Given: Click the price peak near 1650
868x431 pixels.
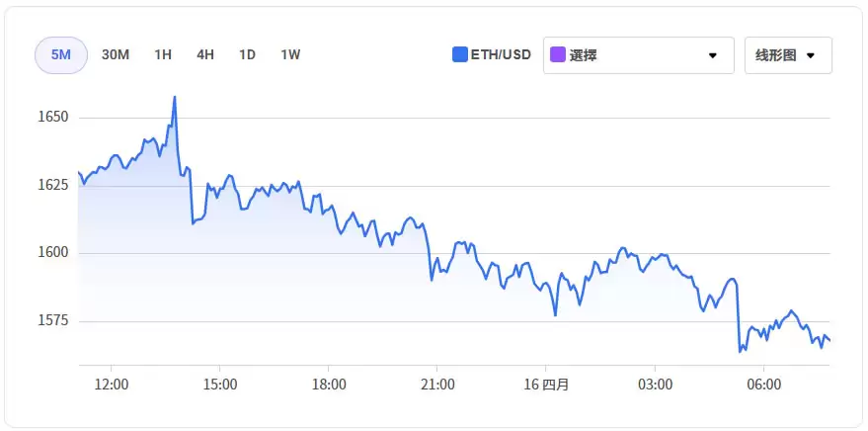Looking at the screenshot, I should pos(175,98).
